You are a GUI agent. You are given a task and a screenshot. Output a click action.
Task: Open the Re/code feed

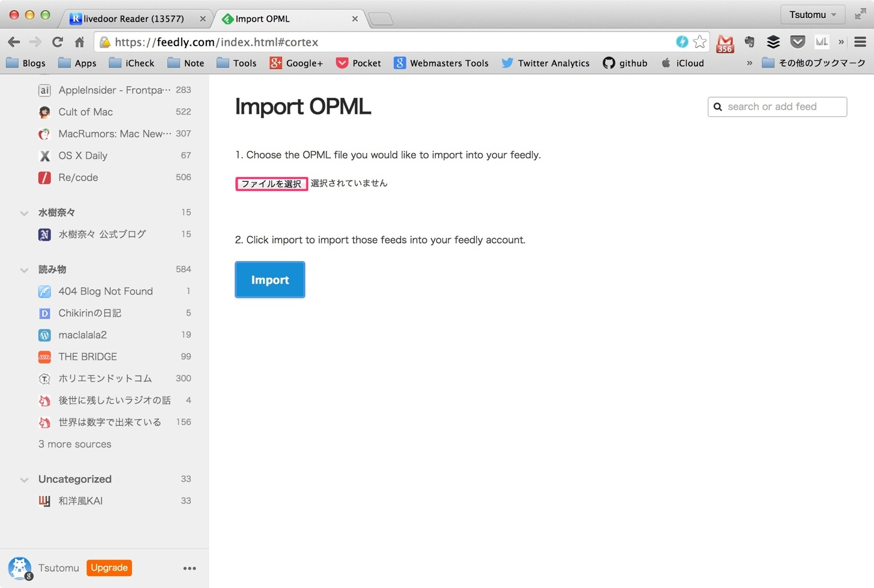click(115, 177)
